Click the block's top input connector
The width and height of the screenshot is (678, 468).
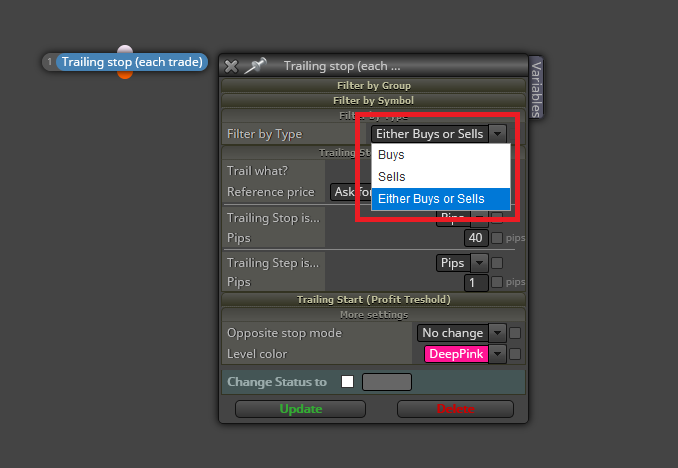click(x=125, y=48)
